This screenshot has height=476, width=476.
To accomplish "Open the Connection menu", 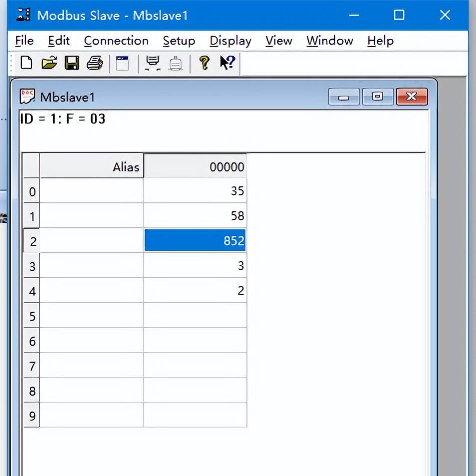I will 116,41.
